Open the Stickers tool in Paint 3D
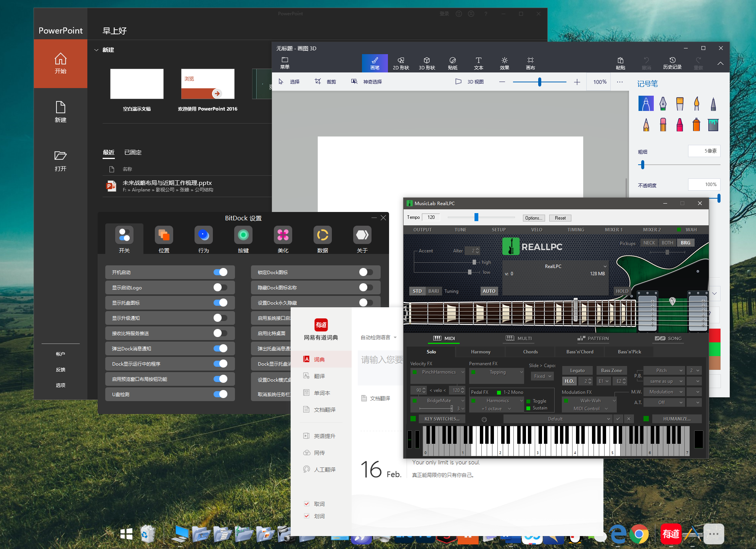The image size is (756, 549). click(x=453, y=63)
